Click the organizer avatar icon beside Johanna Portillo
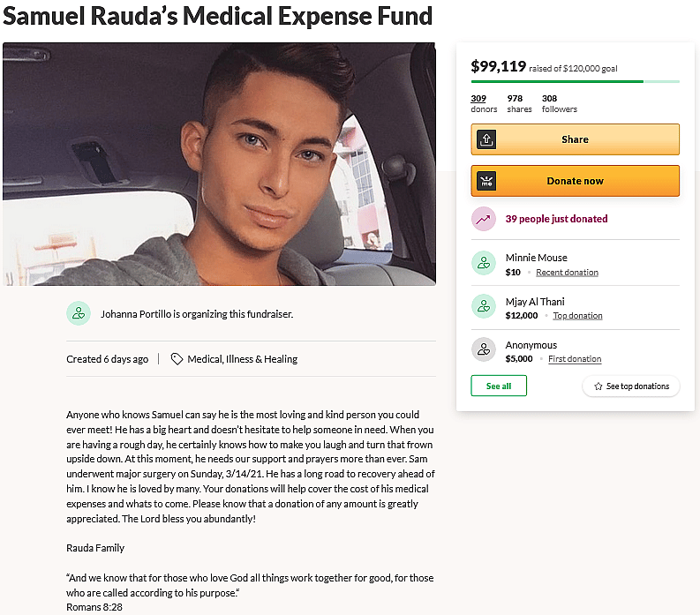Viewport: 700px width, 615px height. (x=79, y=313)
